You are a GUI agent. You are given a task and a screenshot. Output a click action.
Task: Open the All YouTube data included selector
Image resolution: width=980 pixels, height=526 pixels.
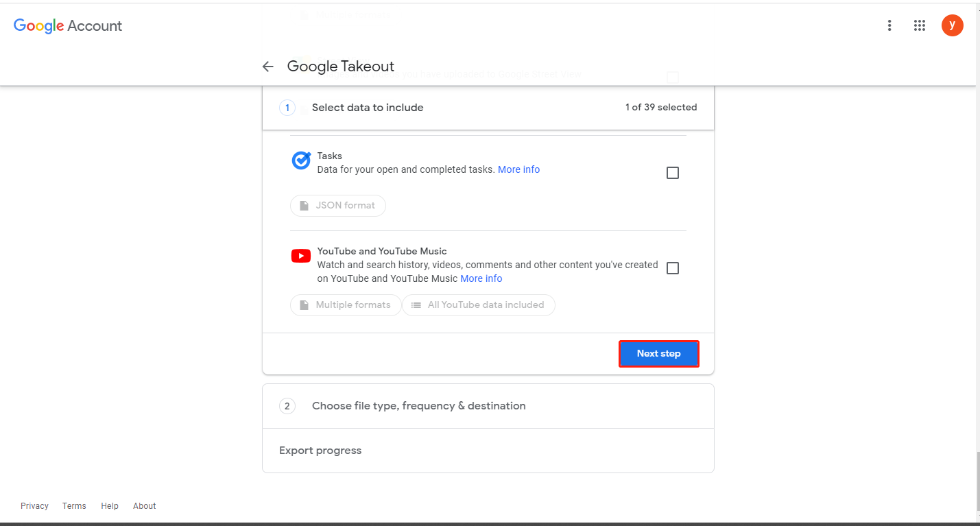[478, 304]
